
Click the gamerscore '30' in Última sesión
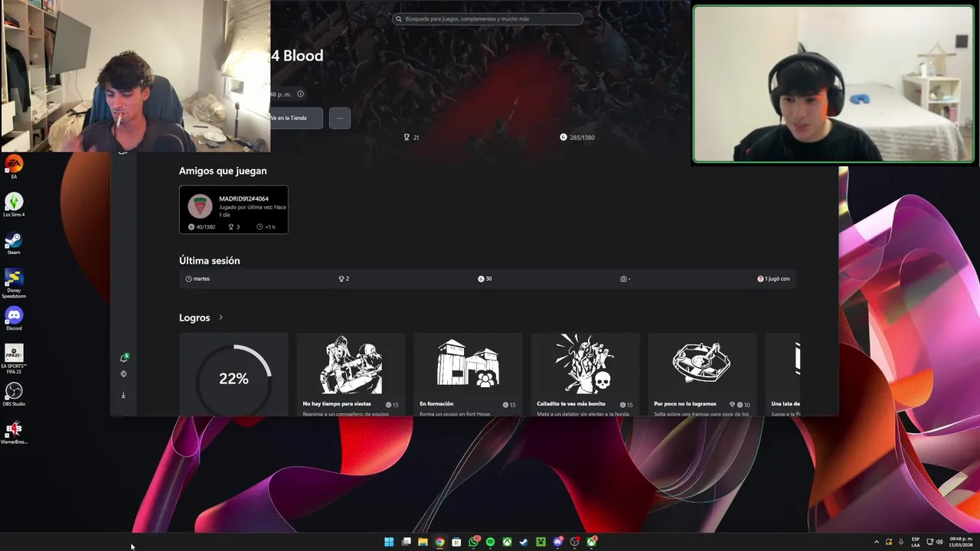485,279
